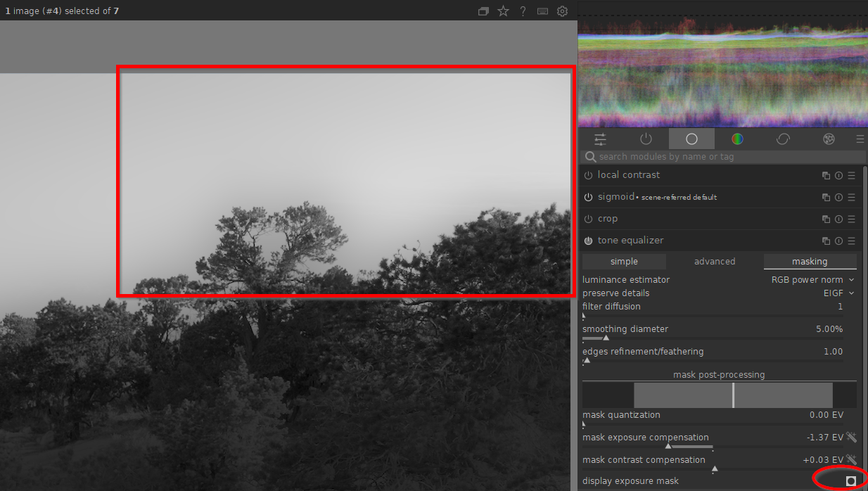Toggle image grouping icon in top bar
Image resolution: width=868 pixels, height=491 pixels.
click(x=483, y=11)
